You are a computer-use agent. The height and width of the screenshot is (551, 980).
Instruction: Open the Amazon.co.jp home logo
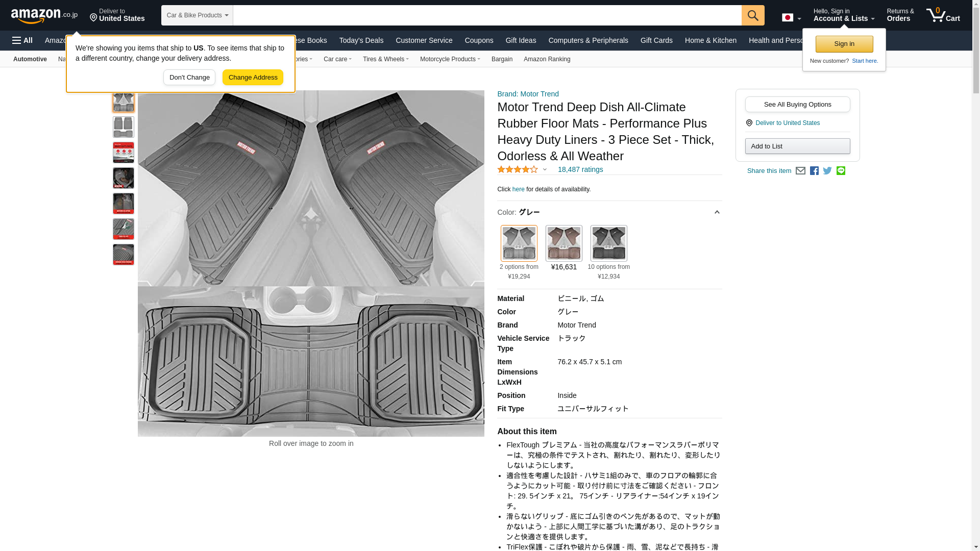coord(44,16)
